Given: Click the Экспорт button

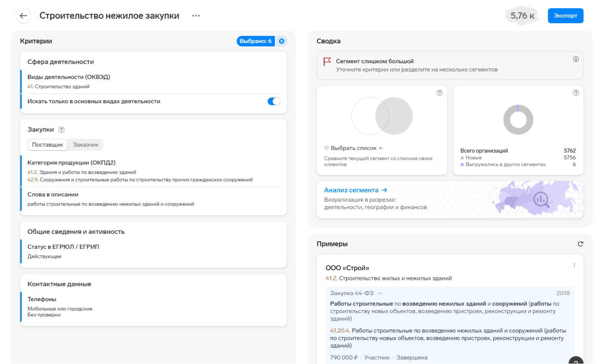Looking at the screenshot, I should 566,16.
